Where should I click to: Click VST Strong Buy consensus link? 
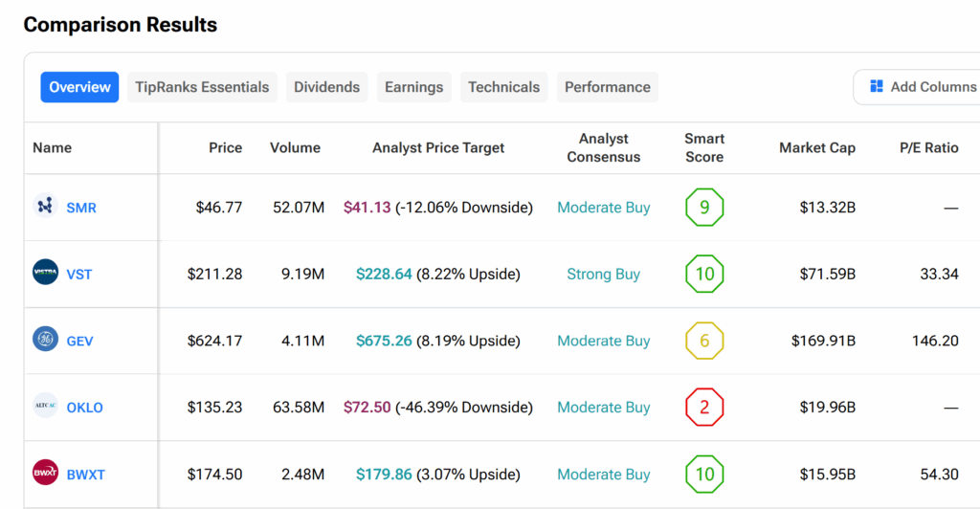604,275
